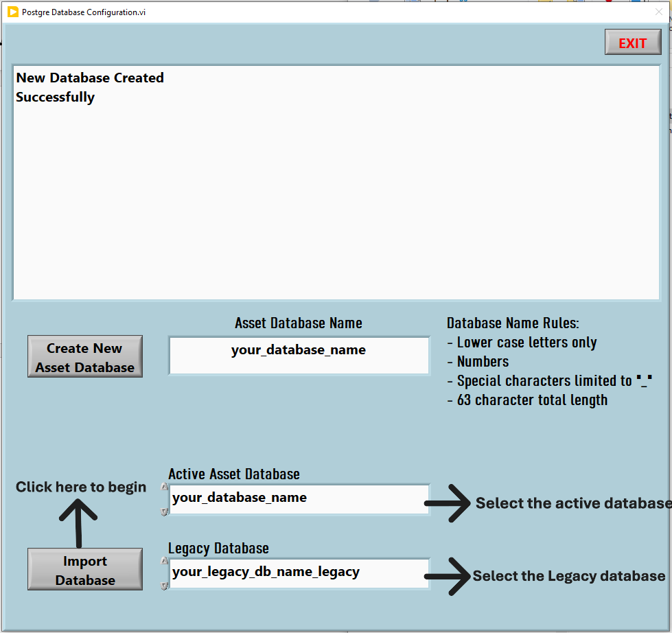672x633 pixels.
Task: Click the red EXIT button
Action: [x=632, y=42]
